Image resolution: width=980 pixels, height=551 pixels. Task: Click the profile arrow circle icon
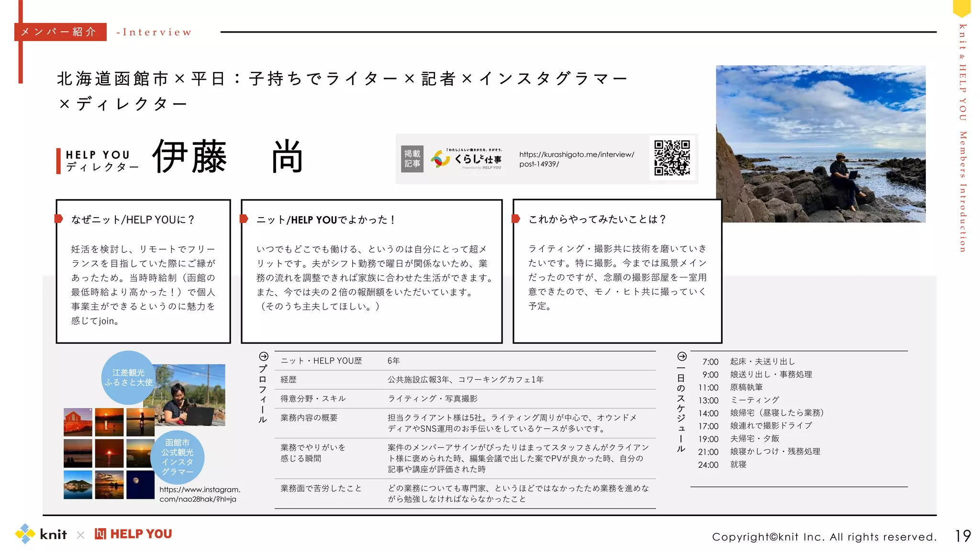(264, 356)
